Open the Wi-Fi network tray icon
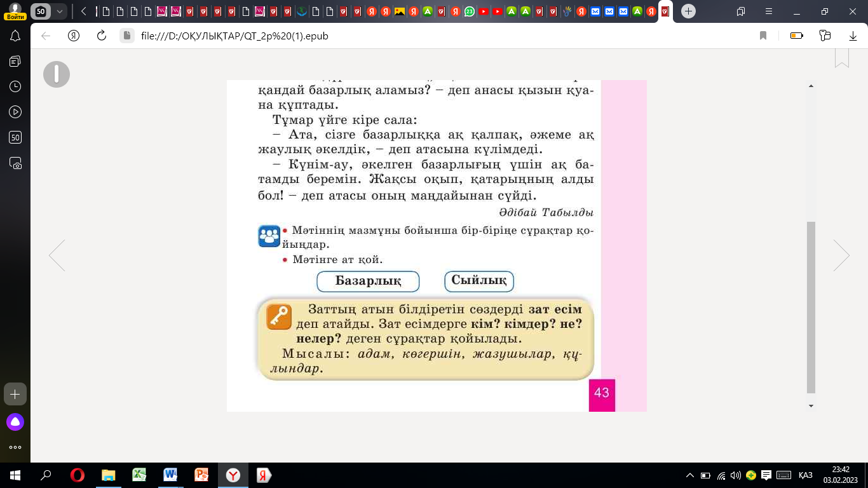This screenshot has width=868, height=488. (x=721, y=475)
